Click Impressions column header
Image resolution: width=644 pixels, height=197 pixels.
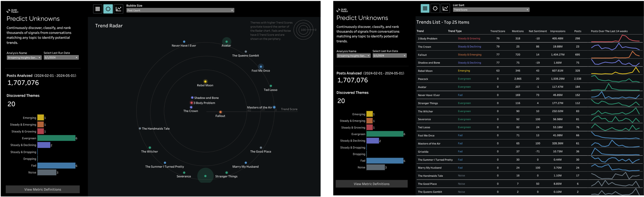tap(557, 31)
